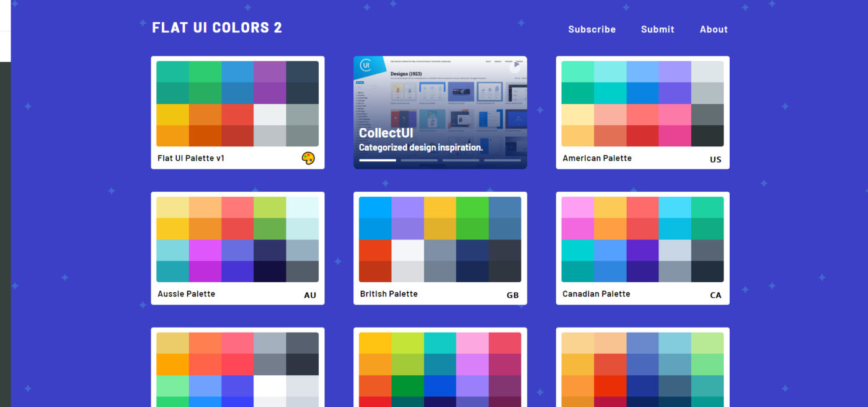Click the 'Aussie Palette' card title
The width and height of the screenshot is (868, 407).
pyautogui.click(x=187, y=293)
